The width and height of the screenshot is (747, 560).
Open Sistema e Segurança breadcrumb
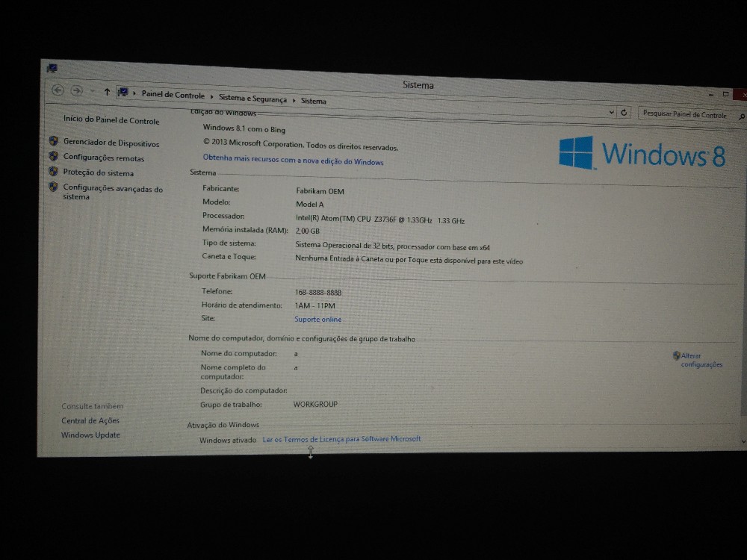coord(252,98)
